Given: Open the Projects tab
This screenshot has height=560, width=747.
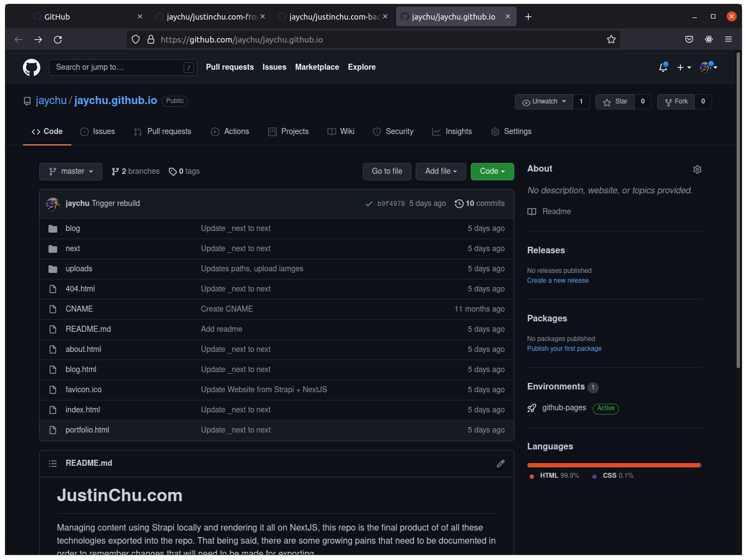Looking at the screenshot, I should click(288, 132).
